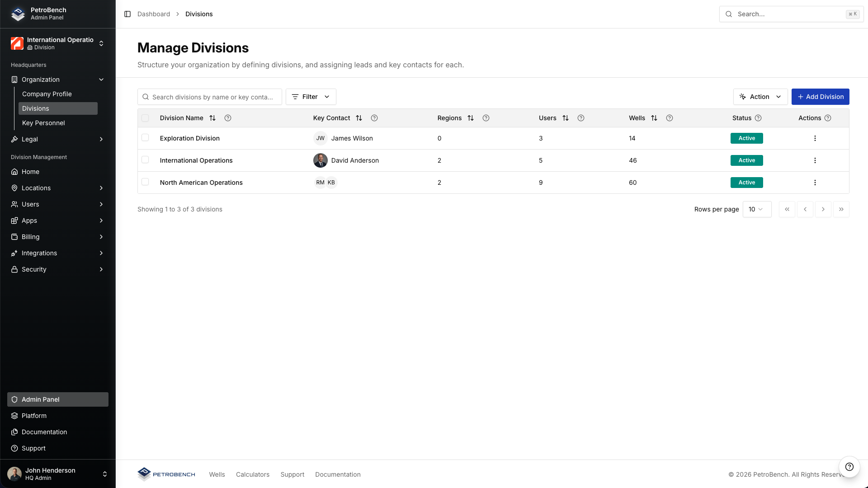This screenshot has height=488, width=868.
Task: Switch to Key Personnel in the sidebar
Action: 43,123
